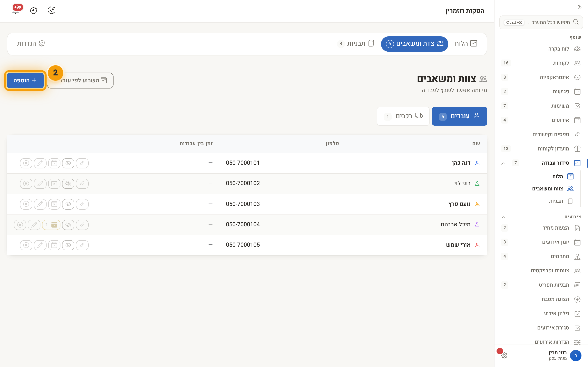Click link icon for רוני לוי

click(x=82, y=183)
